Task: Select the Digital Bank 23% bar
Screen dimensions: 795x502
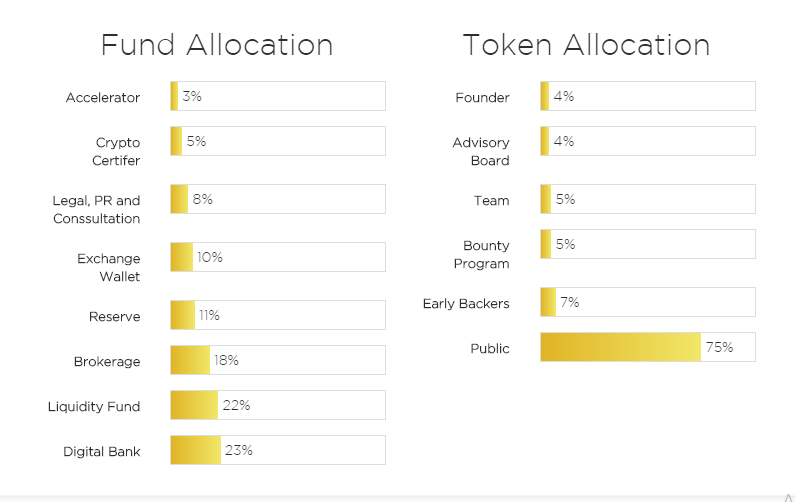Action: 277,450
